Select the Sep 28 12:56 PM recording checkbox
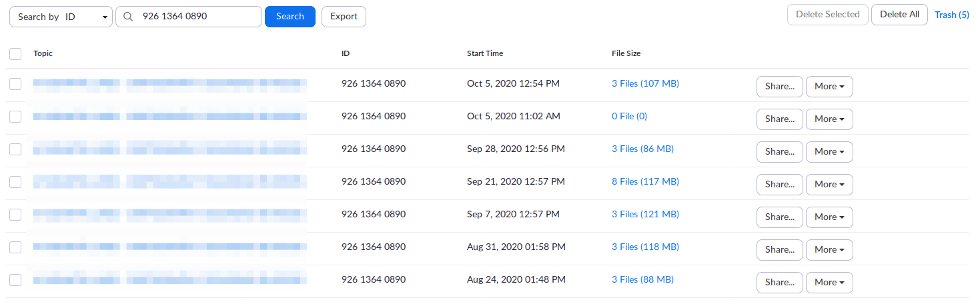Viewport: 980px width, 306px height. [15, 149]
